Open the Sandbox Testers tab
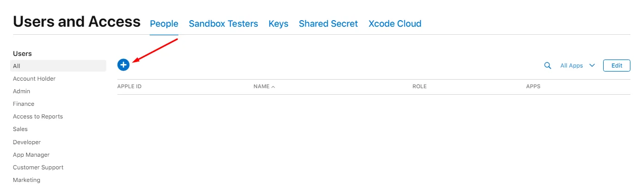Viewport: 644px width, 188px height. click(x=223, y=24)
